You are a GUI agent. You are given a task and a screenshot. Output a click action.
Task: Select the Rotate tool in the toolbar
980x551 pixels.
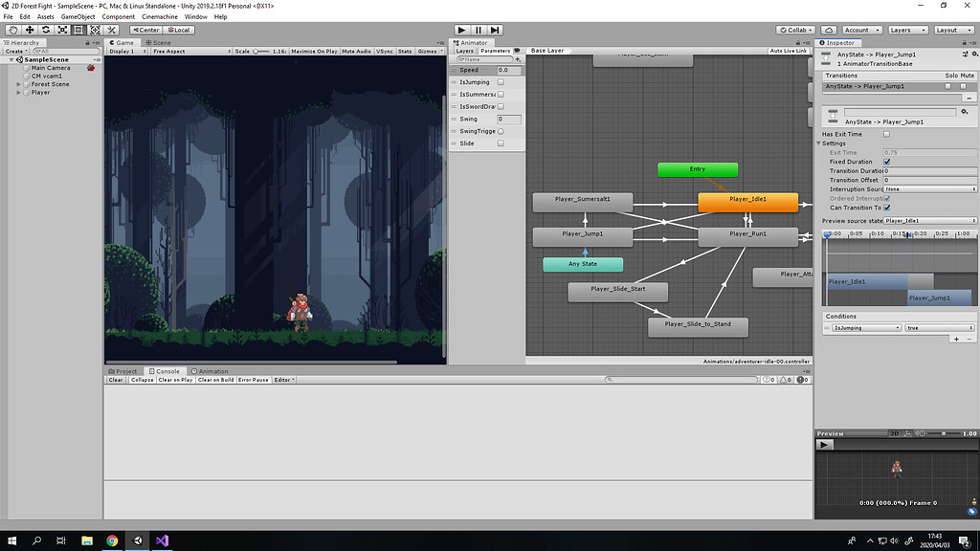point(45,30)
